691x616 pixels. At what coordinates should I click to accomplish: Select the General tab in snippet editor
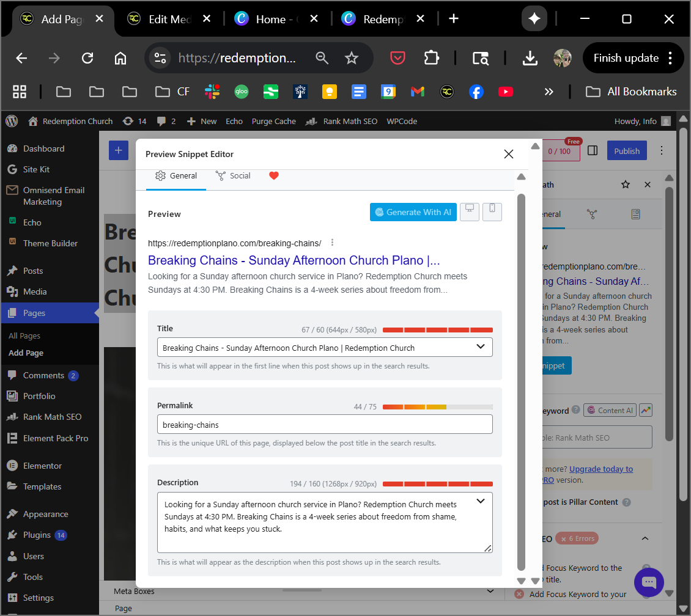tap(176, 176)
